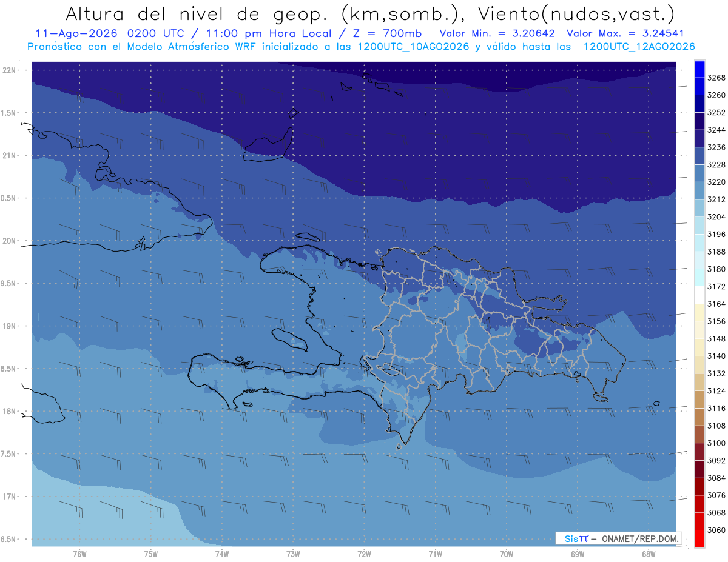
Task: Click the 3148 legend value
Action: pyautogui.click(x=716, y=338)
